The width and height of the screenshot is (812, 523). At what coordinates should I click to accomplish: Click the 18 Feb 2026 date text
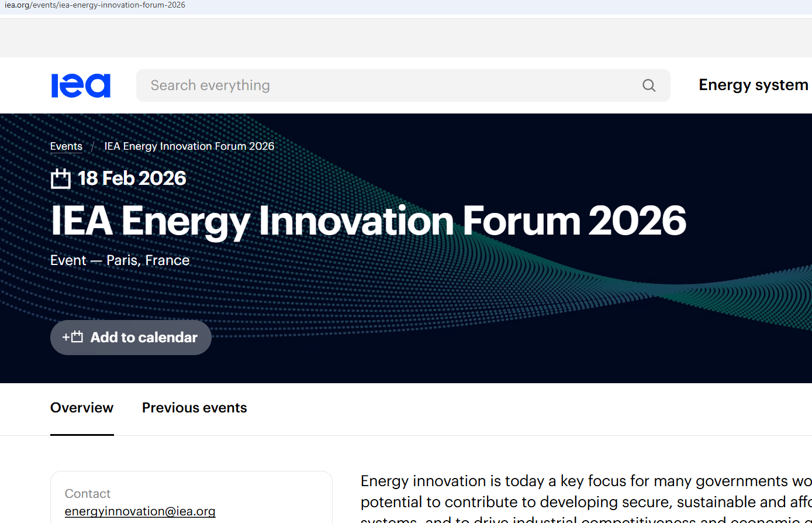tap(132, 178)
